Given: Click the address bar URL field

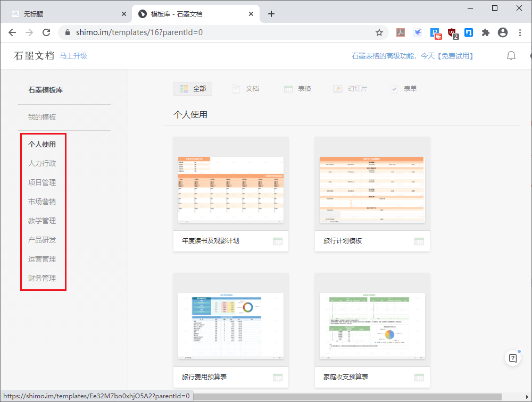Looking at the screenshot, I should click(213, 32).
